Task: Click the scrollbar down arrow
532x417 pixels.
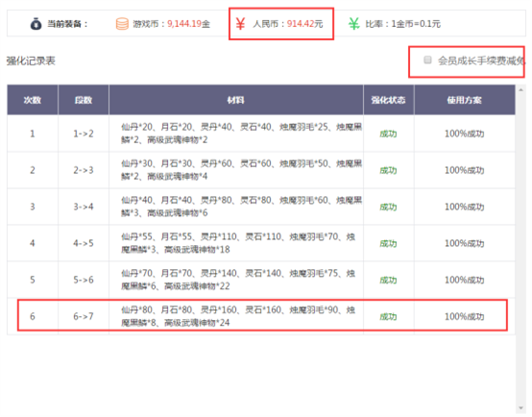Action: pyautogui.click(x=520, y=407)
